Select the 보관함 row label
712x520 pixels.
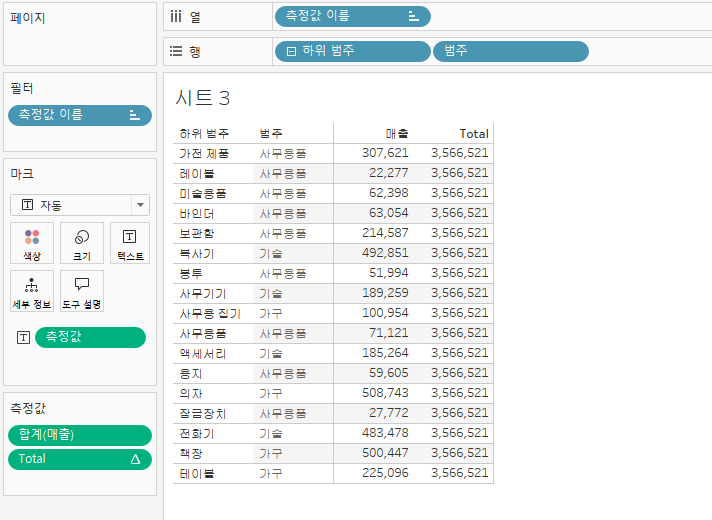coord(197,233)
